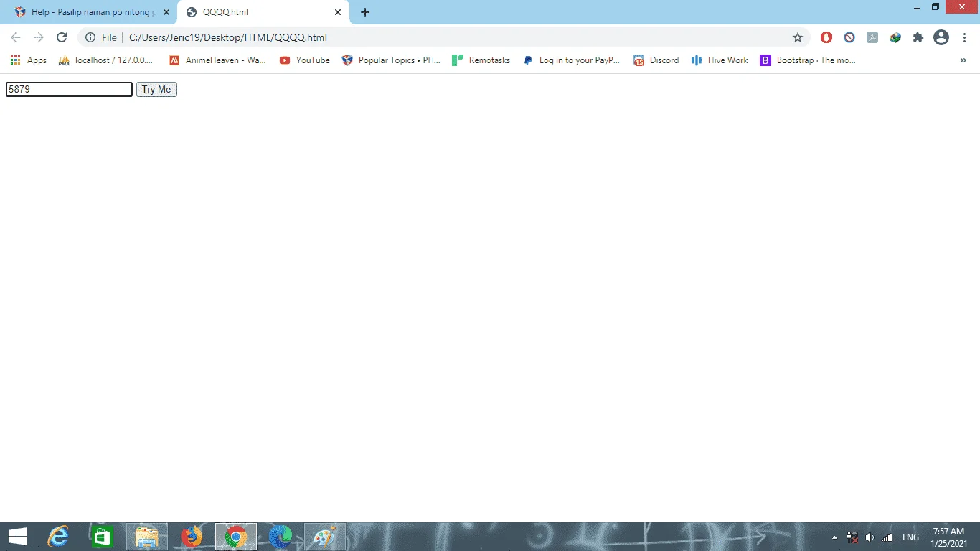This screenshot has height=551, width=980.
Task: Open the Microsoft Store taskbar icon
Action: point(102,537)
